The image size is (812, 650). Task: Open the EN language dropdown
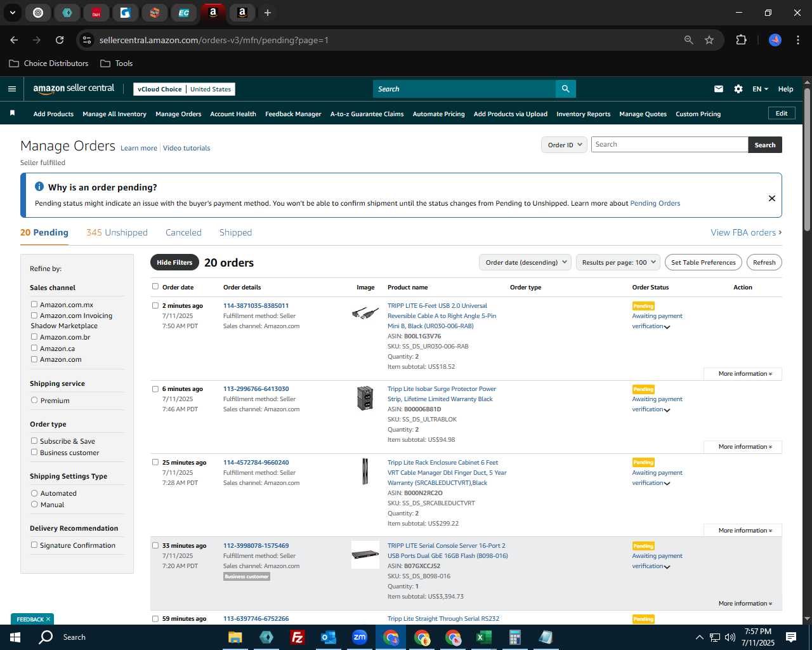pyautogui.click(x=760, y=89)
